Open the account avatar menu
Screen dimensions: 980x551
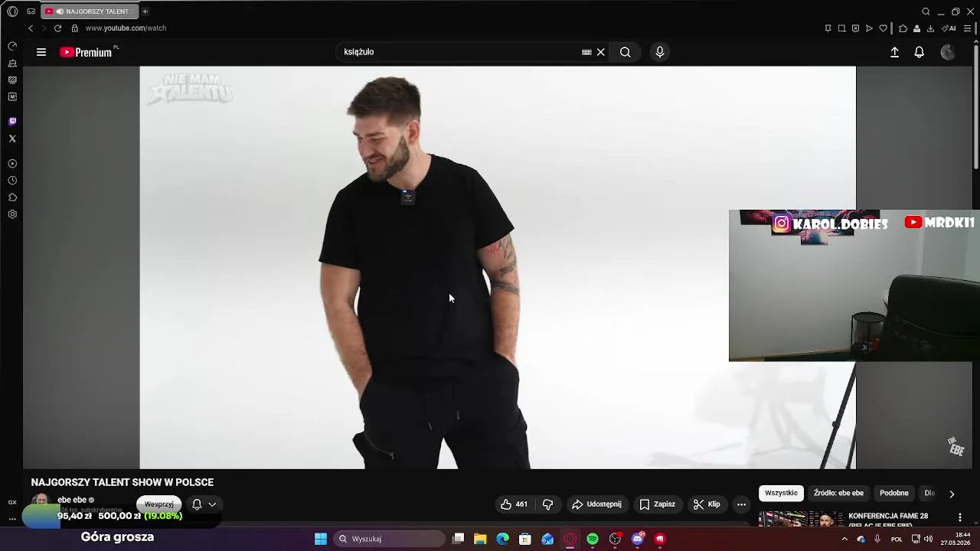point(948,52)
